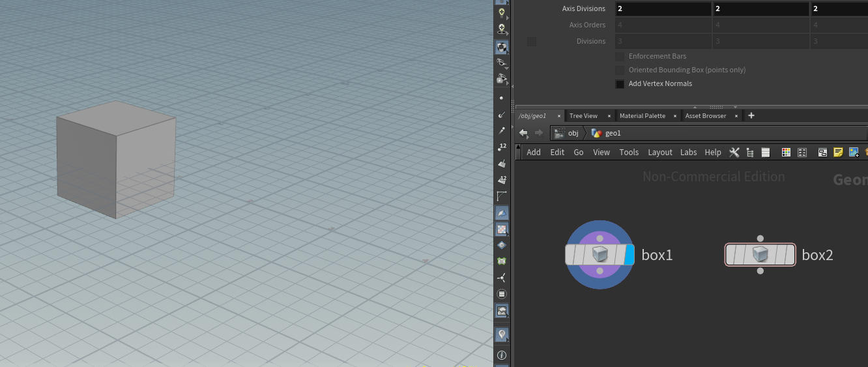Open the Go menu in the network editor

pyautogui.click(x=579, y=152)
